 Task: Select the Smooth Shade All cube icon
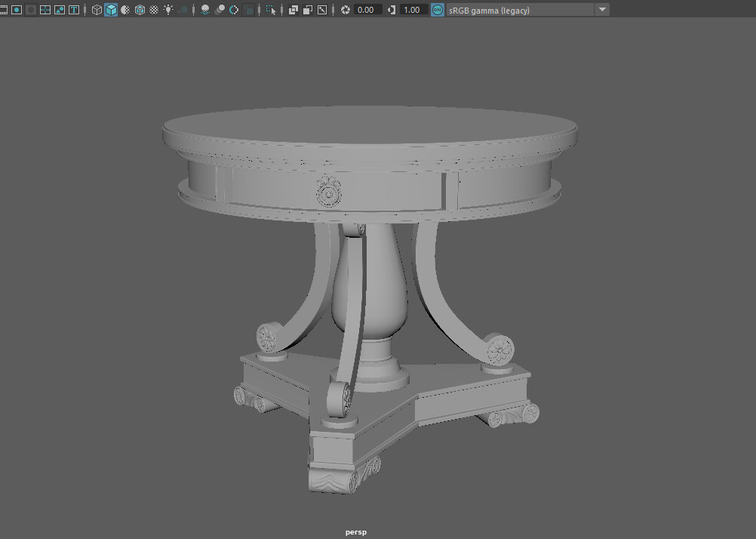click(109, 10)
